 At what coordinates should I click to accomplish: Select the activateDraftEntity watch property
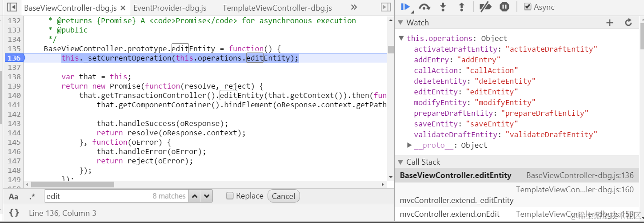pyautogui.click(x=505, y=49)
